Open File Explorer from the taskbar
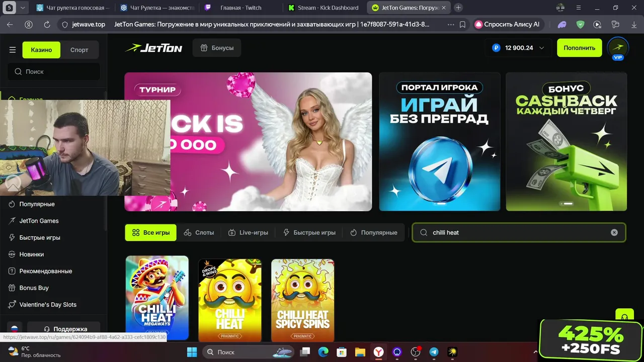 coord(360,352)
